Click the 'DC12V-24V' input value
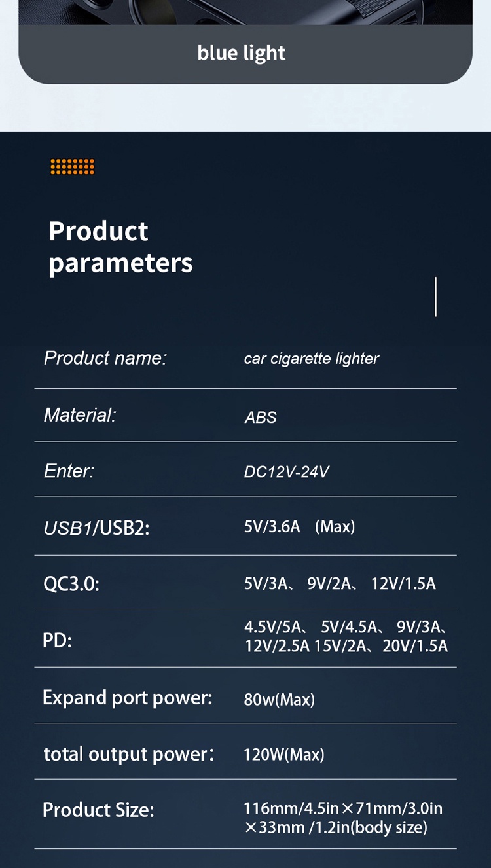491x868 pixels. (x=286, y=472)
